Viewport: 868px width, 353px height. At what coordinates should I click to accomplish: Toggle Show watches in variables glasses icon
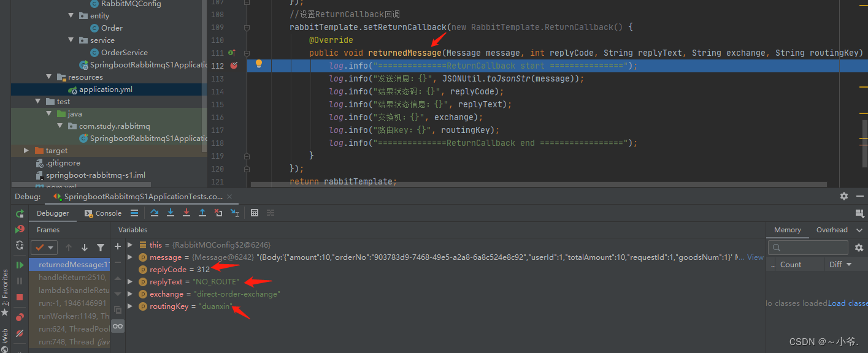(x=118, y=326)
